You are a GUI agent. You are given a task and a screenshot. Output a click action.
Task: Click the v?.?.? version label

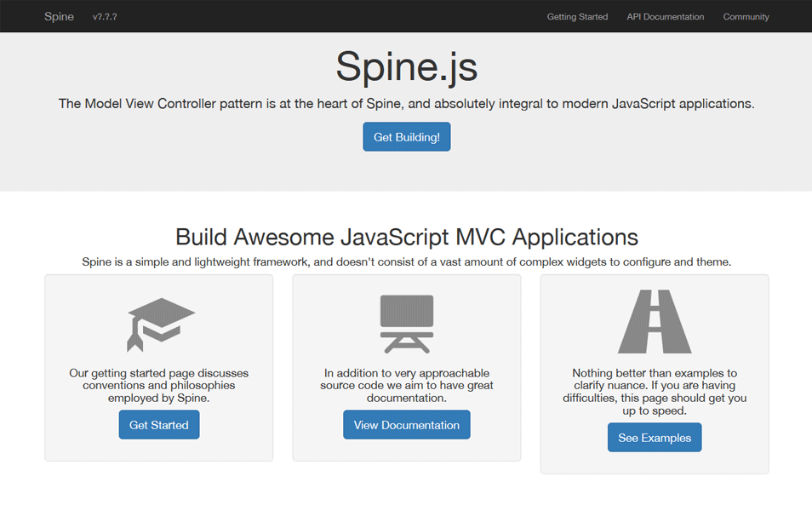coord(105,16)
